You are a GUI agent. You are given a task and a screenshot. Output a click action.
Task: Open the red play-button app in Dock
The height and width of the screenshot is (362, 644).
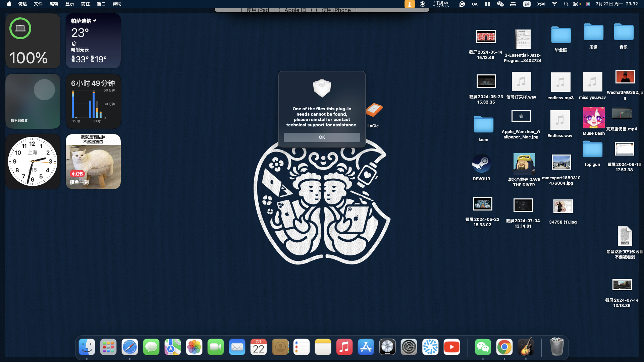452,347
